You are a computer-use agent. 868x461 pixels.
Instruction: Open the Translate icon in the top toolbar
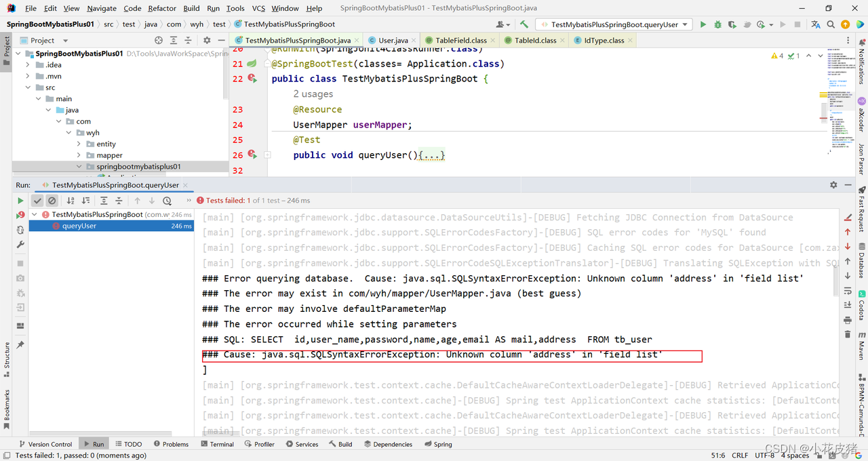coord(816,24)
